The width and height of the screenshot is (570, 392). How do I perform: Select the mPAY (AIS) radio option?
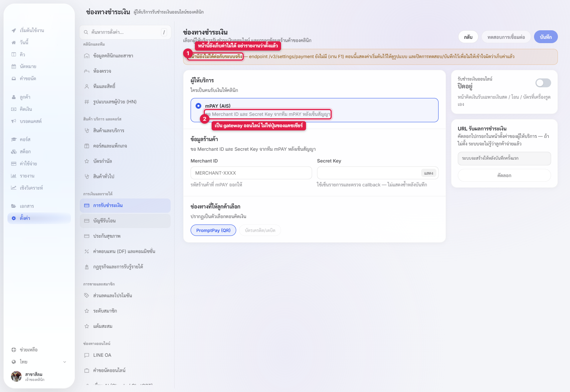pos(198,106)
